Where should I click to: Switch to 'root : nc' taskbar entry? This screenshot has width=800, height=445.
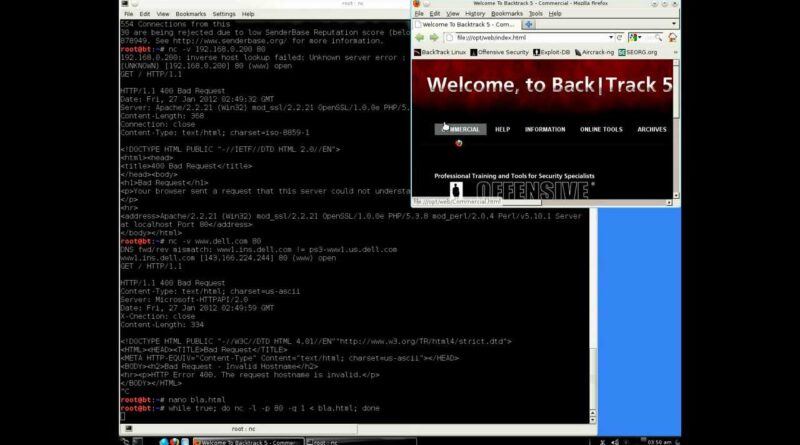click(x=361, y=441)
